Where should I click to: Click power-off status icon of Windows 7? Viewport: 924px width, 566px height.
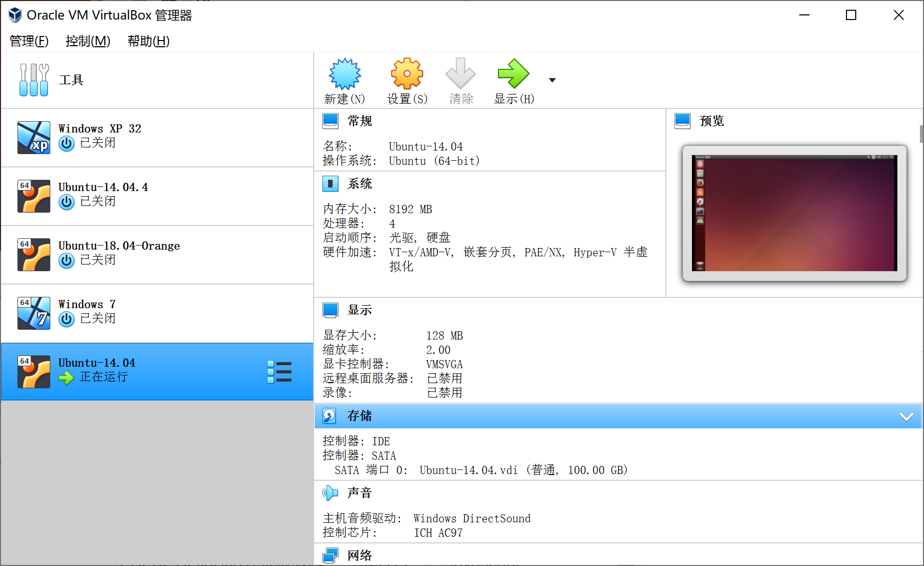(x=66, y=319)
